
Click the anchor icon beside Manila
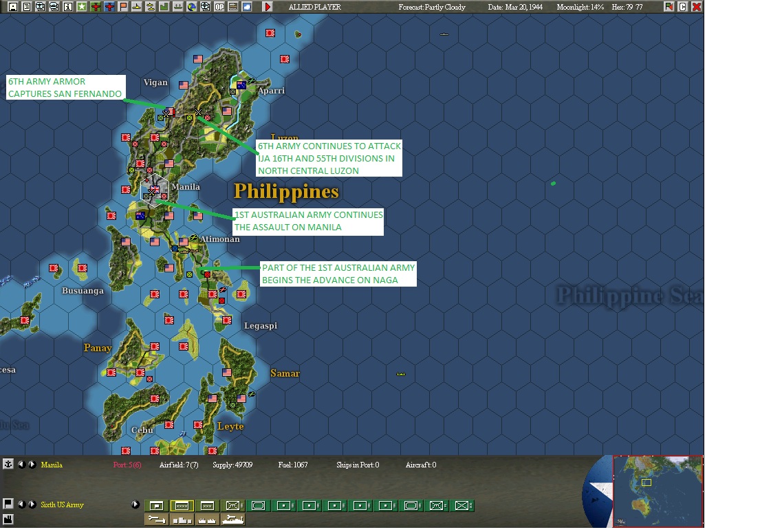tap(8, 464)
